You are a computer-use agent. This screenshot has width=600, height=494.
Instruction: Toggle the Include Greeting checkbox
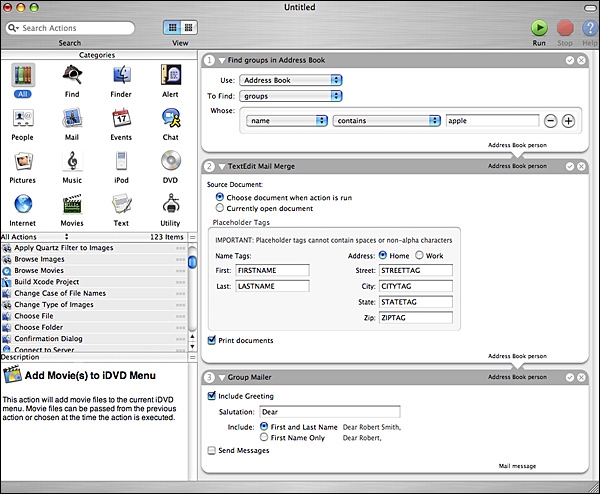[x=212, y=396]
